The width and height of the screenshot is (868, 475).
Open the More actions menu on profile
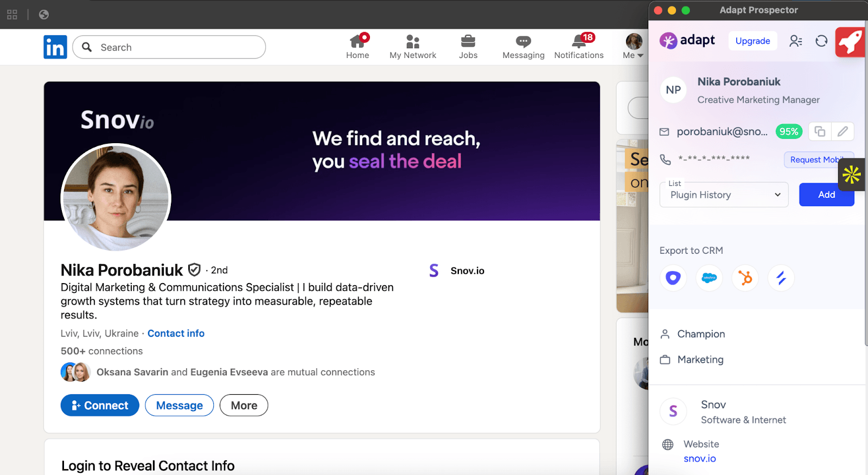pos(244,406)
